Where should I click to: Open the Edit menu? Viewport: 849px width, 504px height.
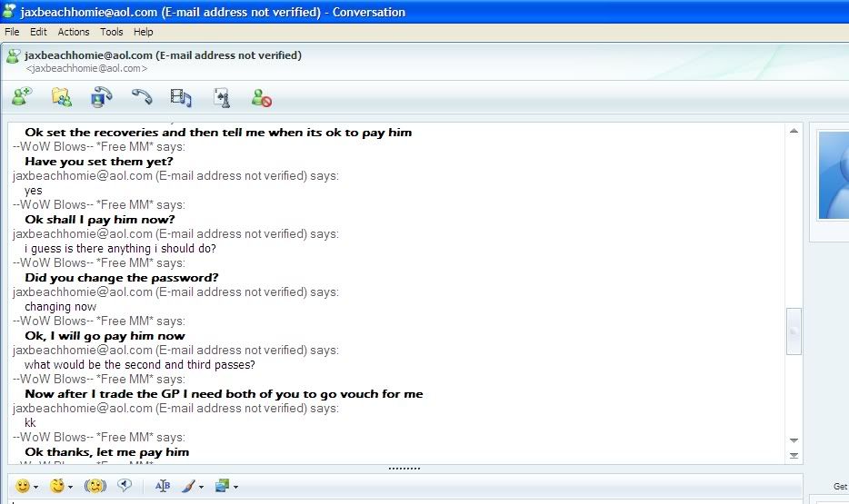click(x=38, y=32)
